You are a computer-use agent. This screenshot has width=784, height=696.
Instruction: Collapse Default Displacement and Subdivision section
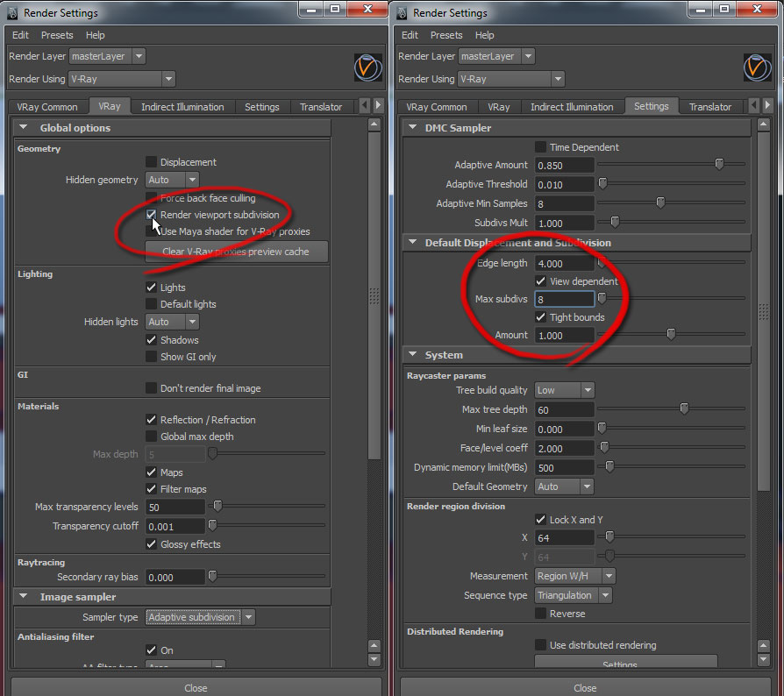point(412,242)
